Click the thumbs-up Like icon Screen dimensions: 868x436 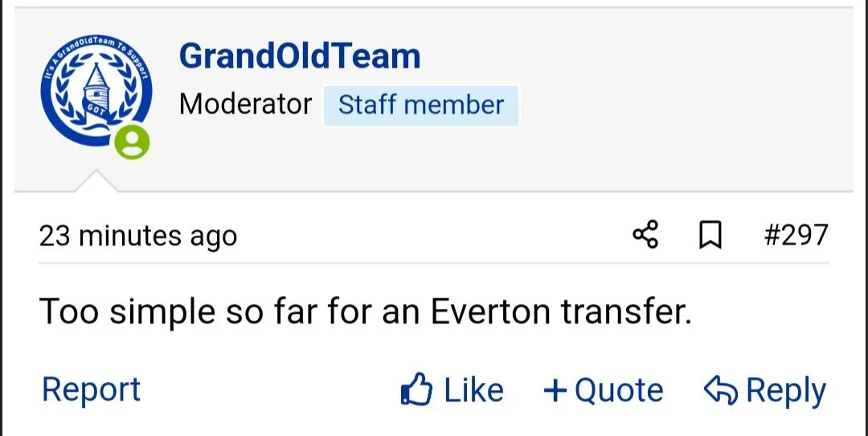[x=417, y=391]
